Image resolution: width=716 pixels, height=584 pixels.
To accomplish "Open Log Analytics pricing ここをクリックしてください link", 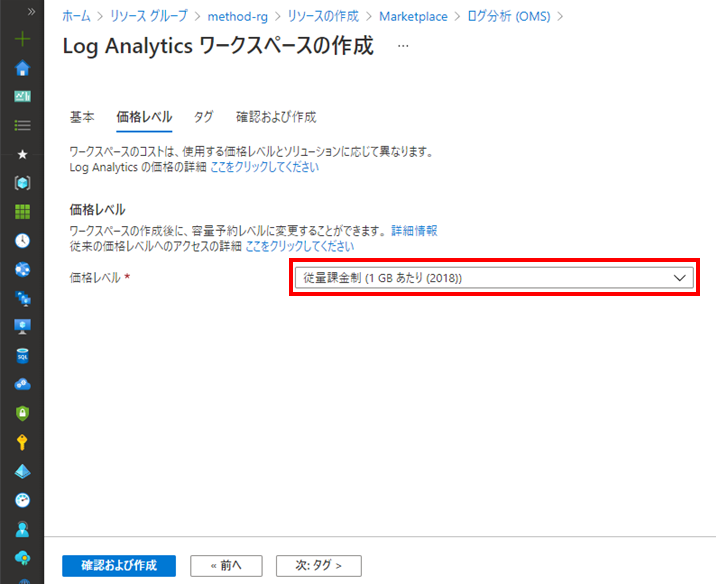I will click(x=264, y=167).
